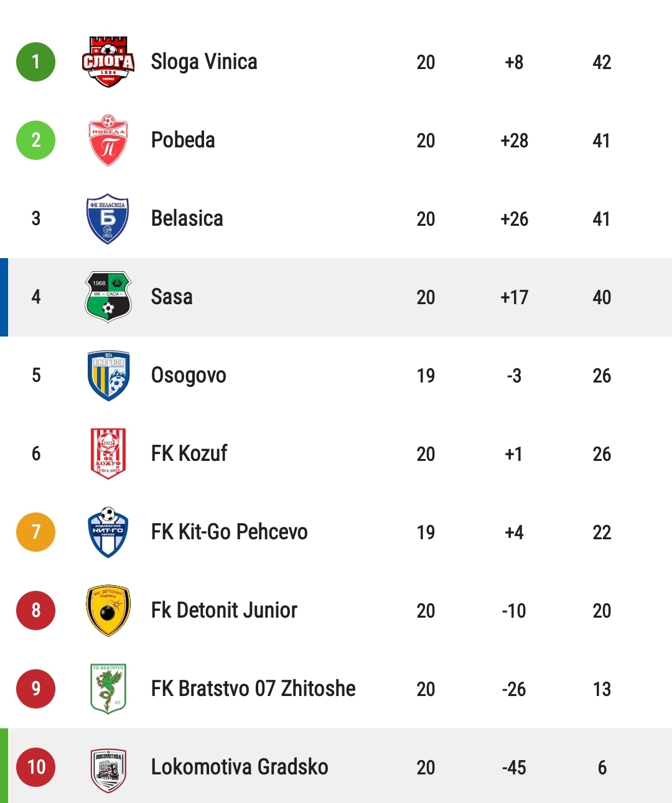Go to the Belasica team page
The height and width of the screenshot is (803, 672).
click(x=187, y=218)
